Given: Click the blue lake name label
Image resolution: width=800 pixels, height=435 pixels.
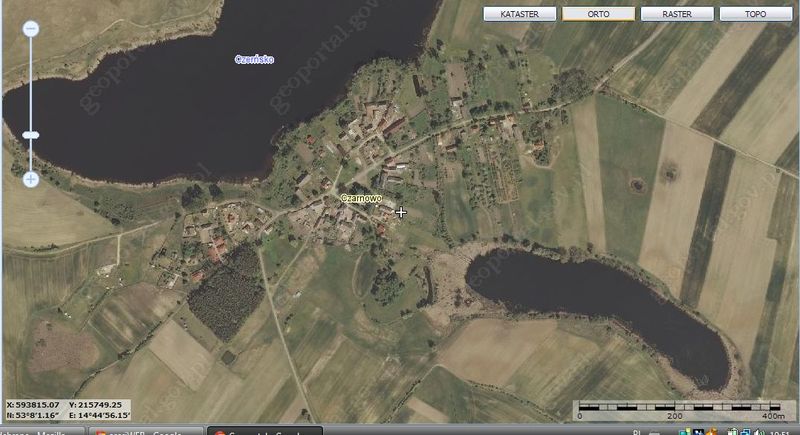Looking at the screenshot, I should click(x=254, y=60).
